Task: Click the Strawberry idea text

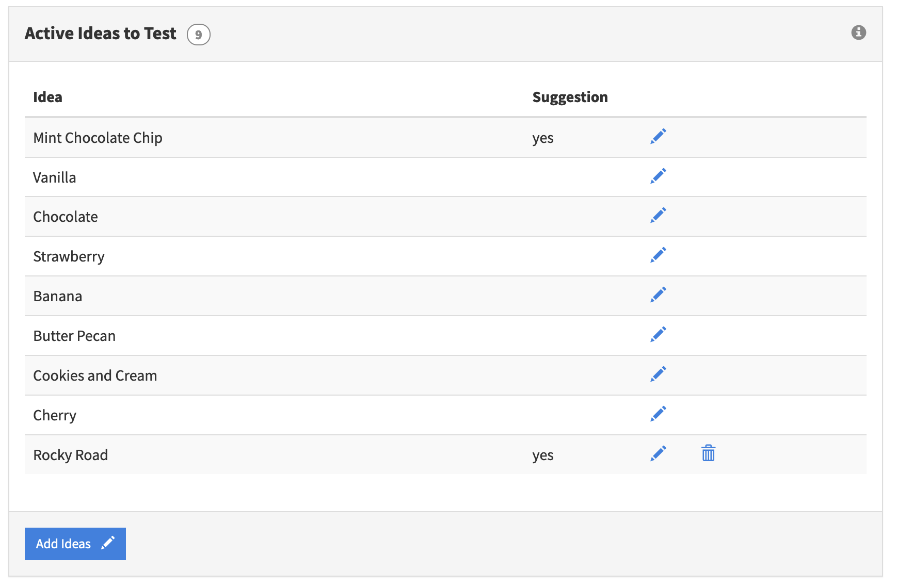Action: 69,257
